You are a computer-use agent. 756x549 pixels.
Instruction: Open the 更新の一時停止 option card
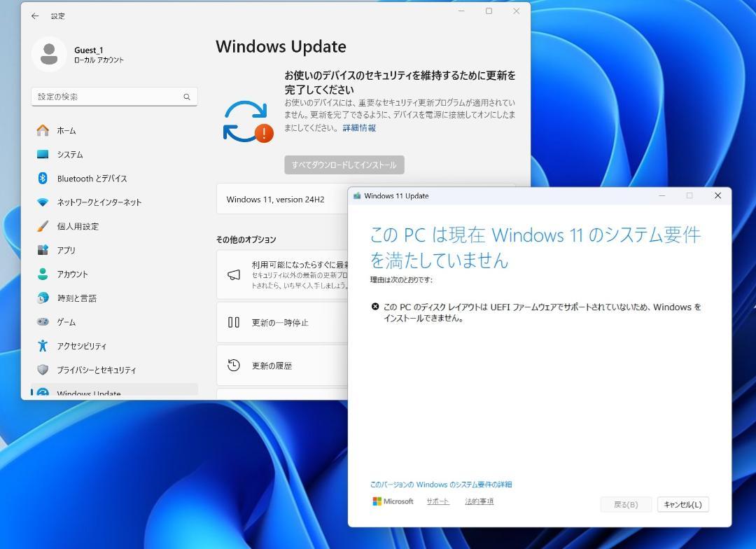[282, 322]
